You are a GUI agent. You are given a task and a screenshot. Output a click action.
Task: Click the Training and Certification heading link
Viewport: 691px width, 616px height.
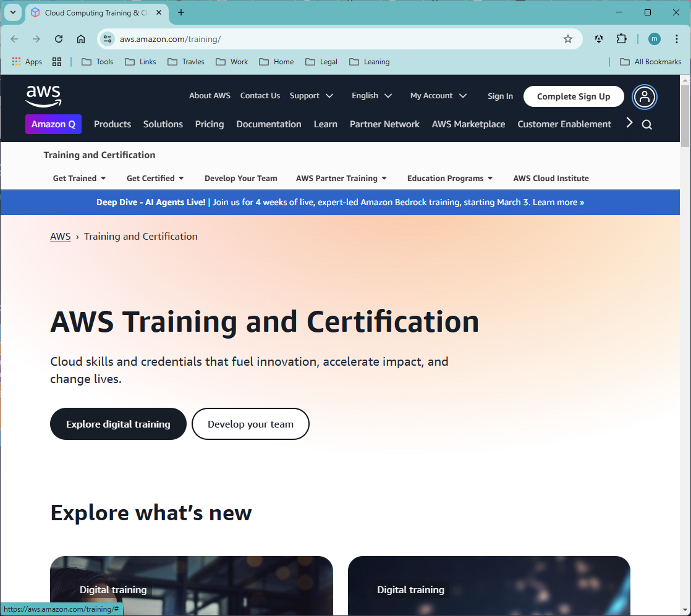[100, 155]
